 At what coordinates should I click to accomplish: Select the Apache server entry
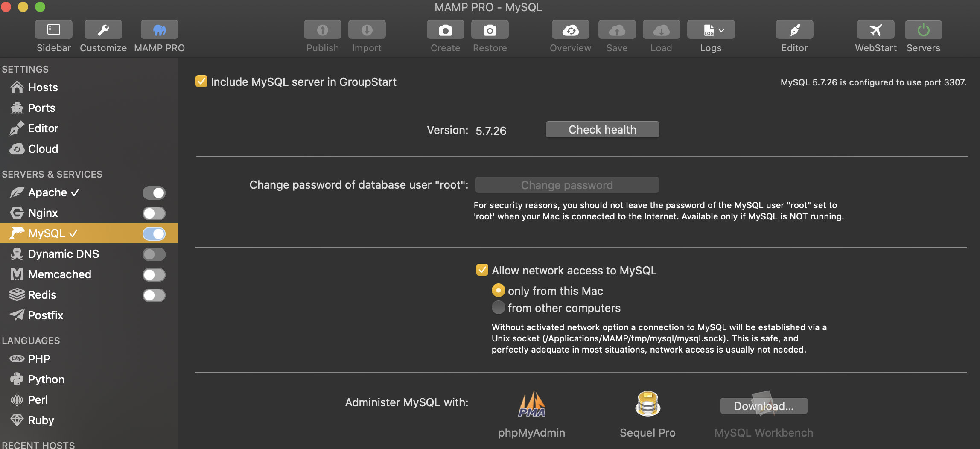point(89,192)
